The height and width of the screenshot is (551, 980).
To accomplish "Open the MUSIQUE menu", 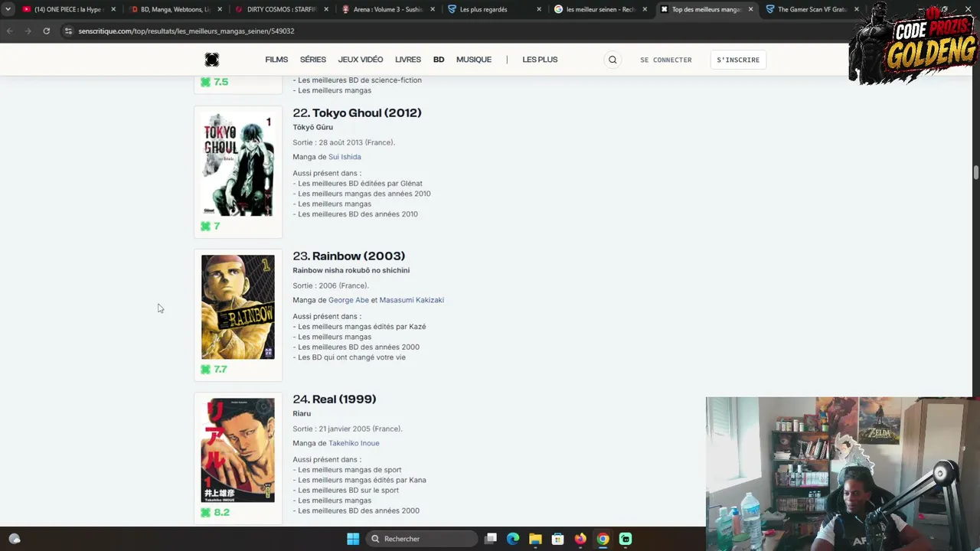I will pos(474,60).
